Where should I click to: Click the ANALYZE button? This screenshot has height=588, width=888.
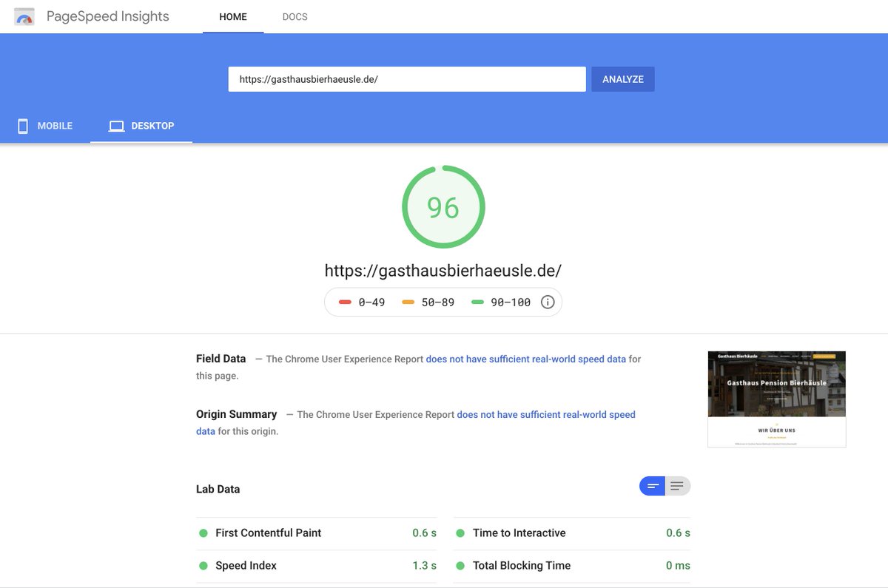tap(623, 79)
